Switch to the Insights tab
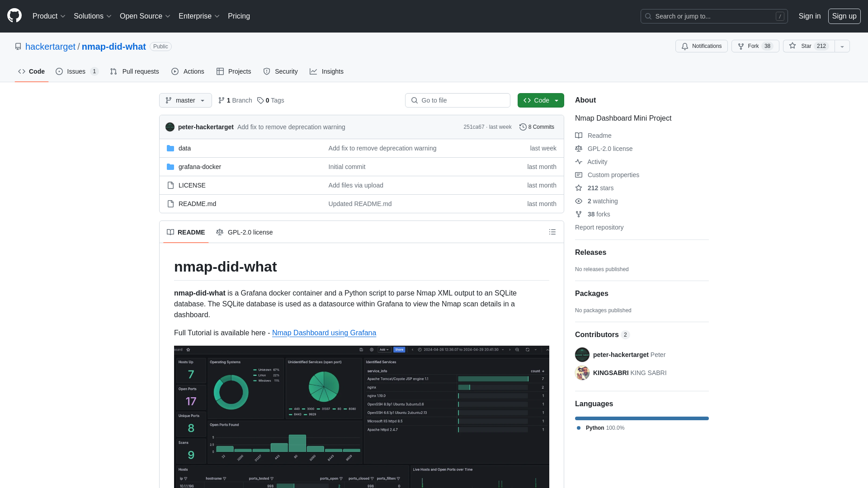This screenshot has width=868, height=488. pyautogui.click(x=326, y=71)
